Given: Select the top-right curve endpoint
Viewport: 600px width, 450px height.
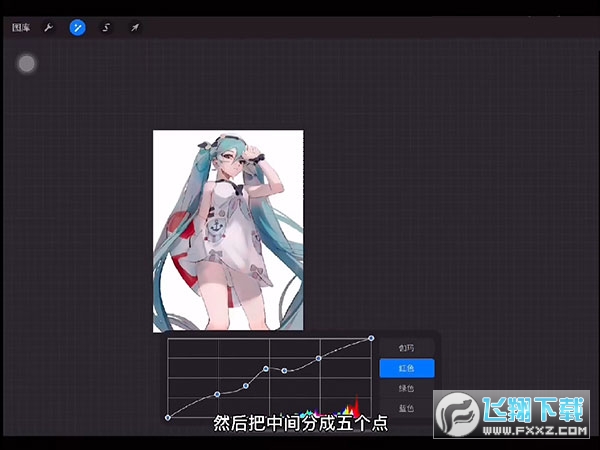Looking at the screenshot, I should click(371, 338).
